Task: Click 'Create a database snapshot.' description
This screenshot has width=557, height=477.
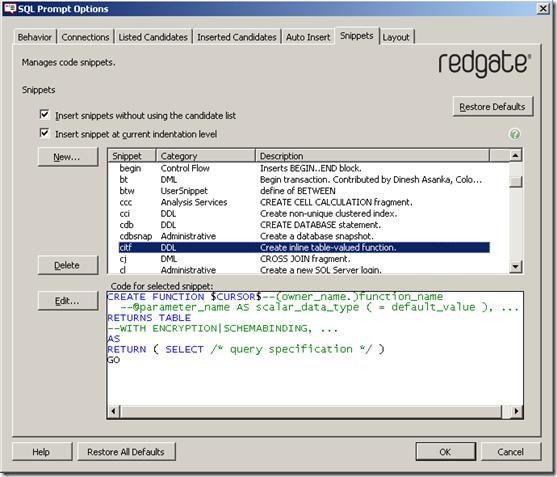Action: pyautogui.click(x=317, y=236)
